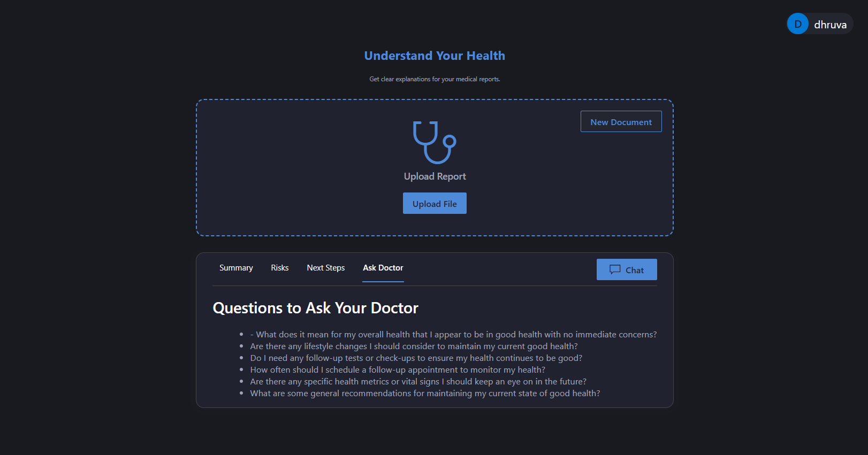Open the dhruva username profile label
The height and width of the screenshot is (455, 868).
tap(830, 25)
